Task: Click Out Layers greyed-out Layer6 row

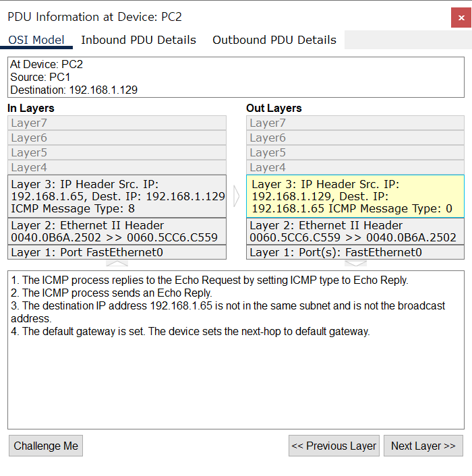Action: coord(355,138)
